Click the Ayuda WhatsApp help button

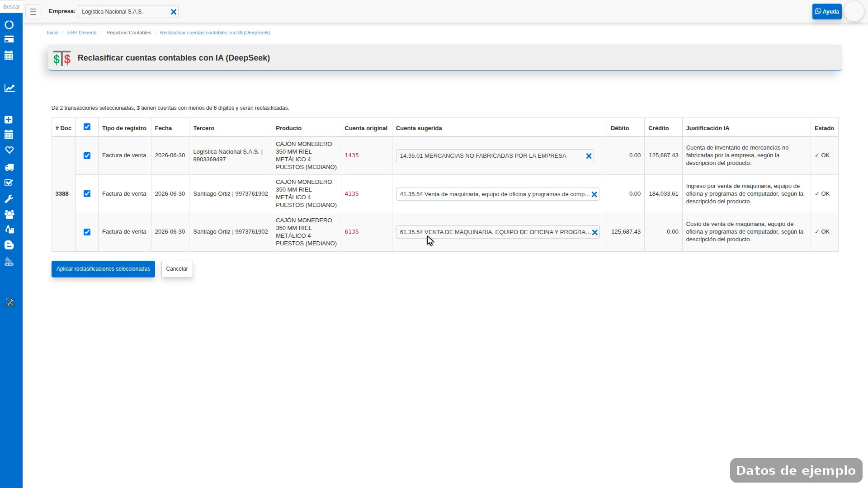[x=827, y=12]
